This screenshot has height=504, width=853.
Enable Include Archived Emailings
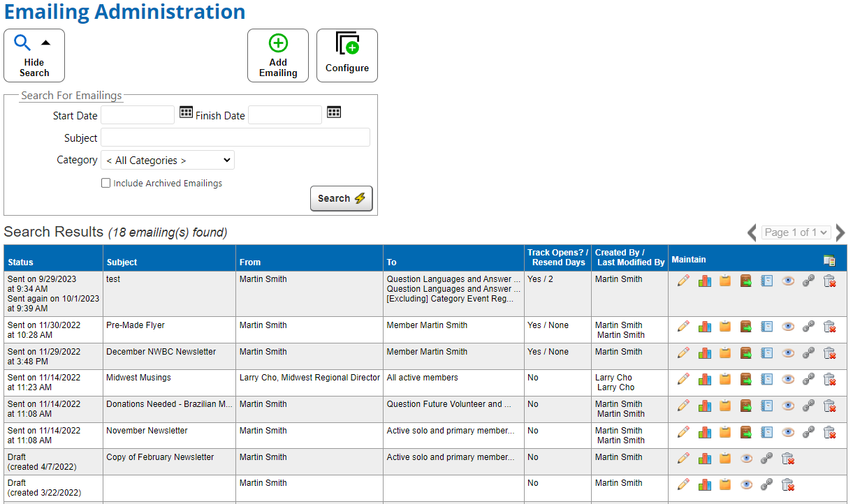[105, 183]
